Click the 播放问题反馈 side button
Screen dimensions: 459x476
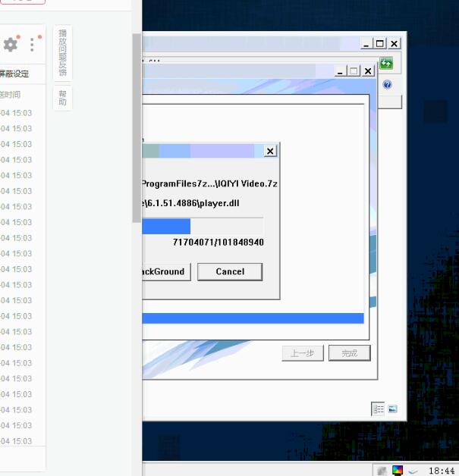[x=62, y=53]
